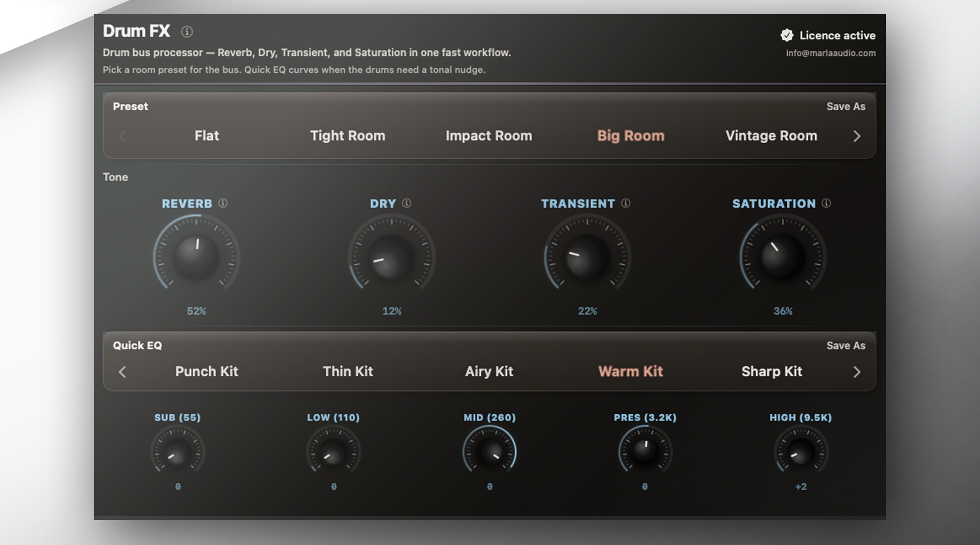Click the LOW (110) EQ knob
The height and width of the screenshot is (545, 980).
pos(334,452)
